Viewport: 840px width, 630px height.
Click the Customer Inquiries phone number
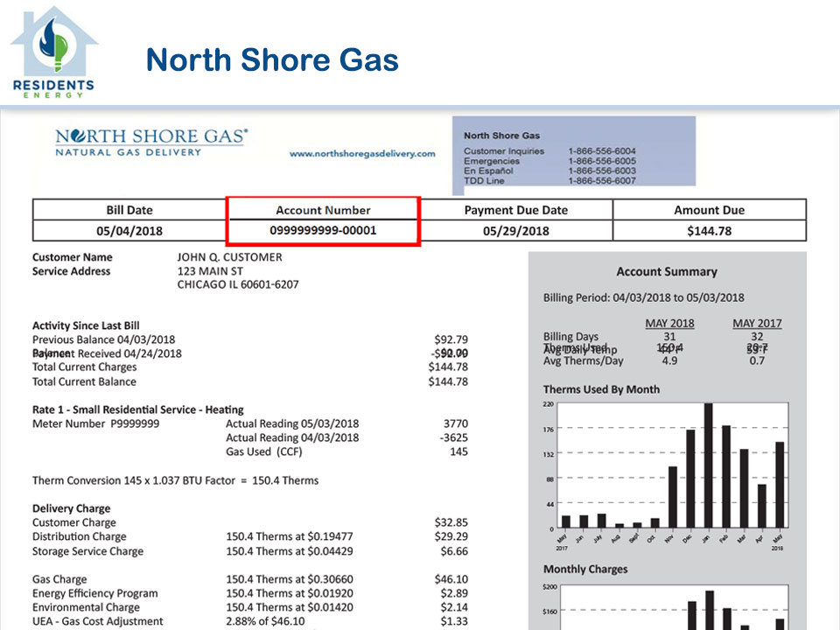pyautogui.click(x=601, y=151)
